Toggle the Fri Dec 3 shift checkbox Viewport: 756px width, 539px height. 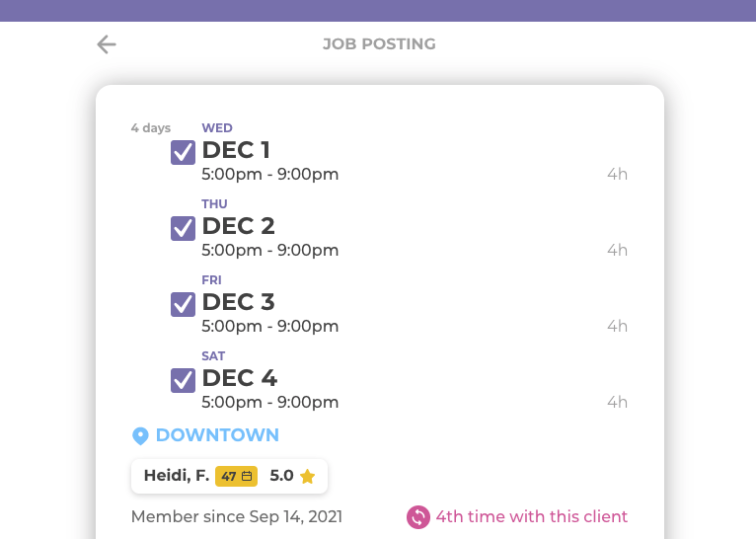[x=184, y=304]
